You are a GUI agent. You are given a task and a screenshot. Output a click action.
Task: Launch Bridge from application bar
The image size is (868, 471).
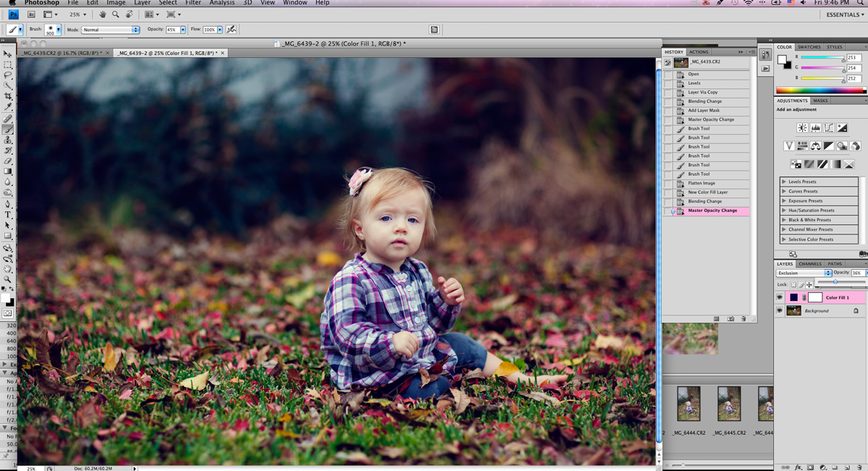[30, 14]
